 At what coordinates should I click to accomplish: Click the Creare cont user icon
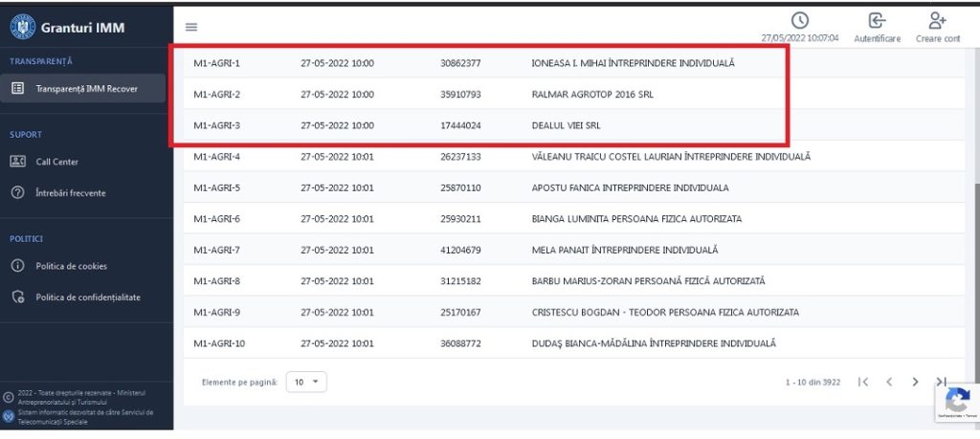pos(937,21)
